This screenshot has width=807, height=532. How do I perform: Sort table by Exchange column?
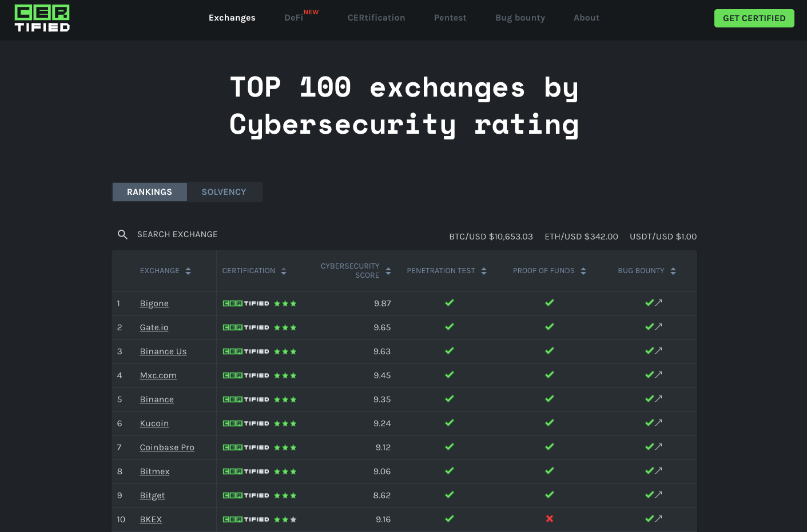click(x=165, y=271)
